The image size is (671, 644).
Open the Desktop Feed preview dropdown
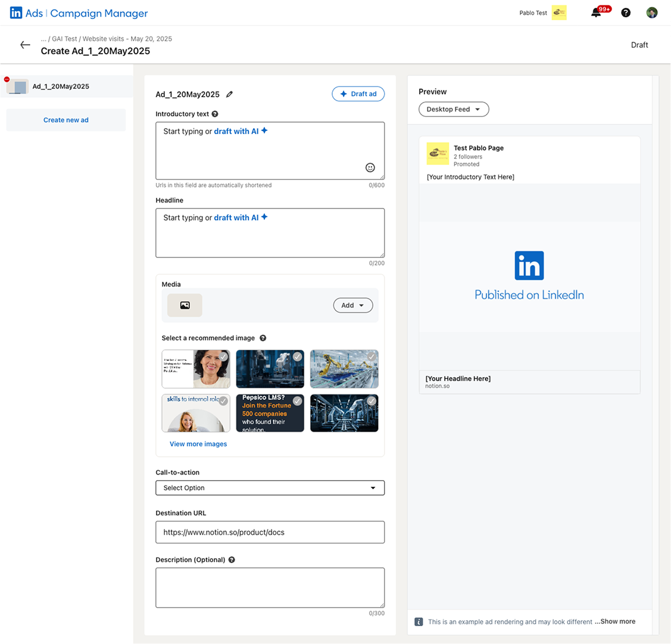click(x=454, y=109)
